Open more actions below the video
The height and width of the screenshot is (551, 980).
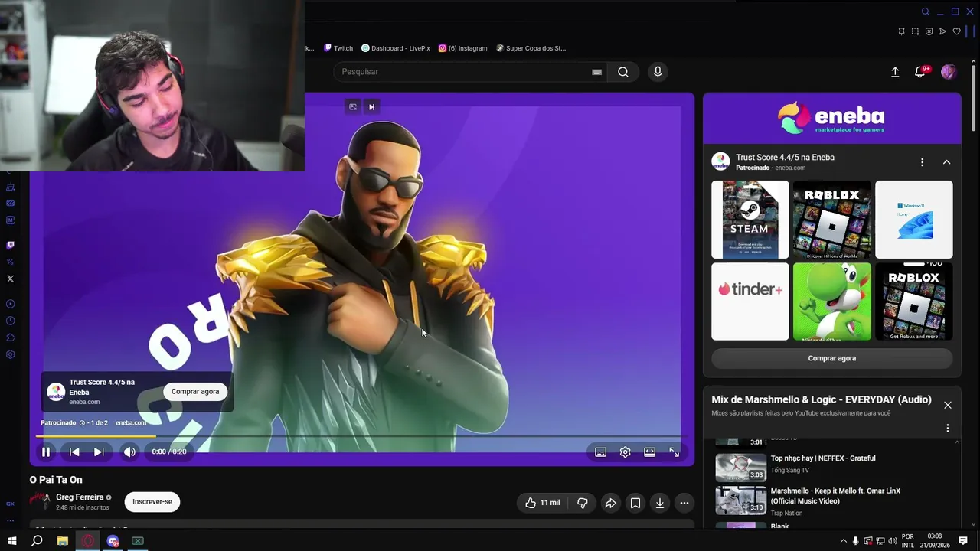(x=684, y=503)
